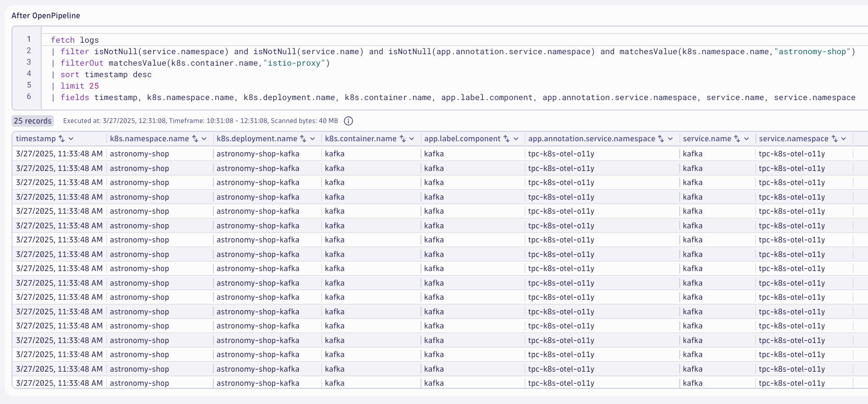
Task: Click line number 6 in editor gutter
Action: (29, 96)
